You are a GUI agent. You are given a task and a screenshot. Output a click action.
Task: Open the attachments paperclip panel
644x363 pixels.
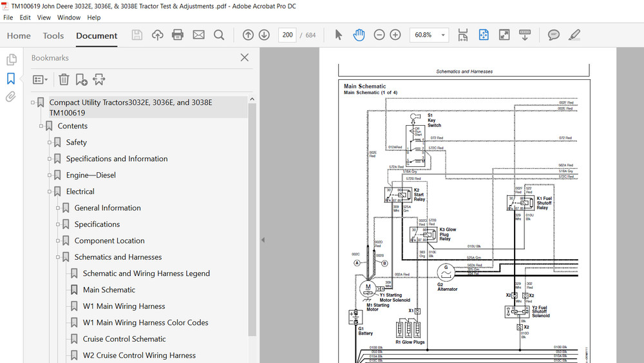[11, 97]
